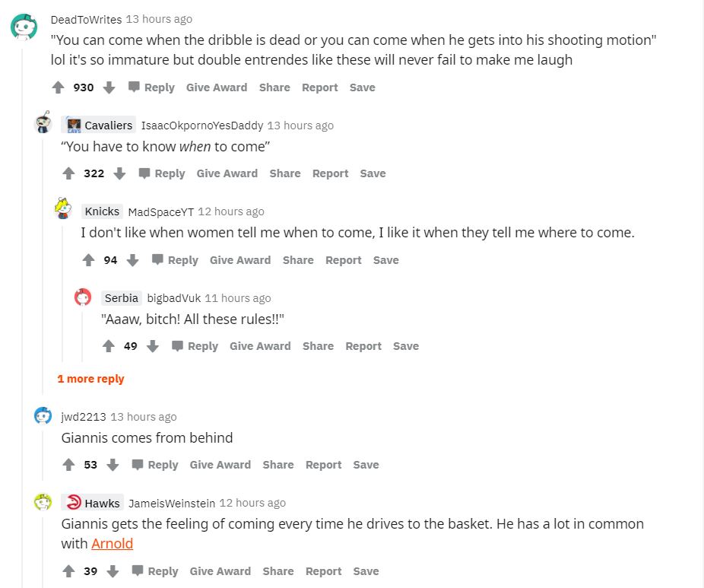
Task: Upvote JameisWeinstein's comment with 39 points
Action: tap(68, 571)
